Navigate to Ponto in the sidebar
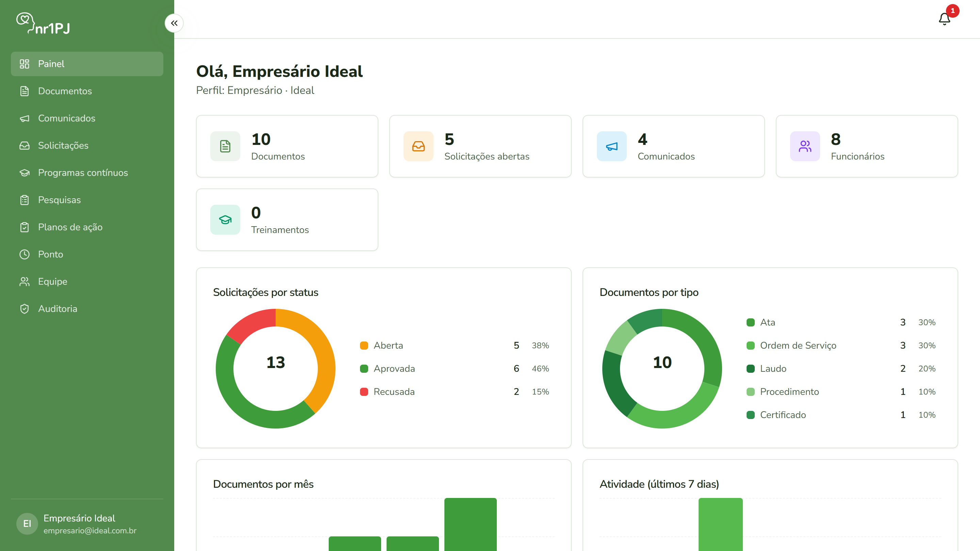Image resolution: width=980 pixels, height=551 pixels. tap(87, 254)
